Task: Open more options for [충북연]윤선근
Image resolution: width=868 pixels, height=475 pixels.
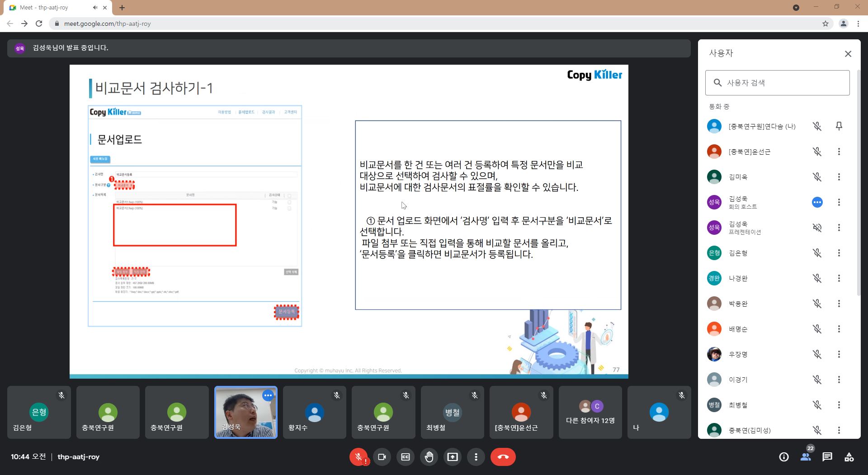Action: (839, 152)
